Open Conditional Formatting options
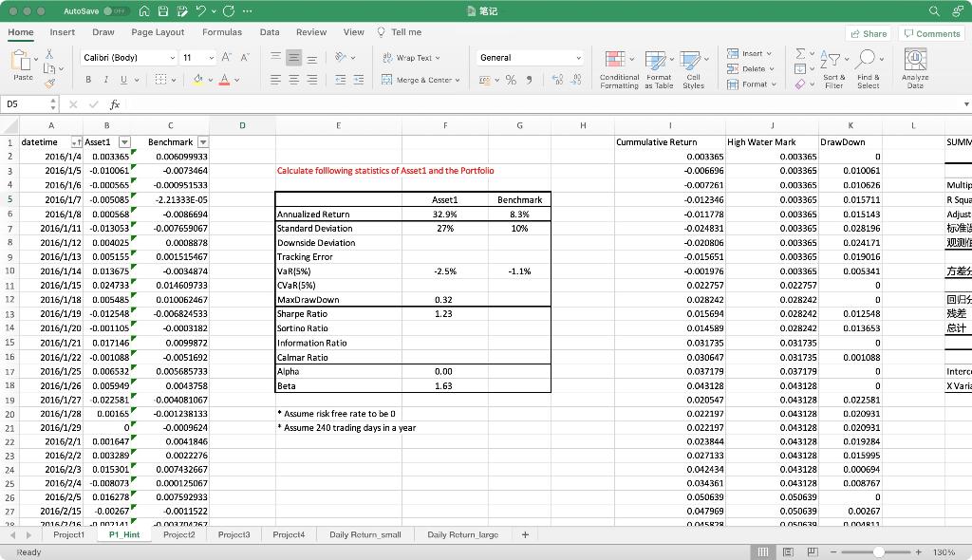 click(617, 68)
